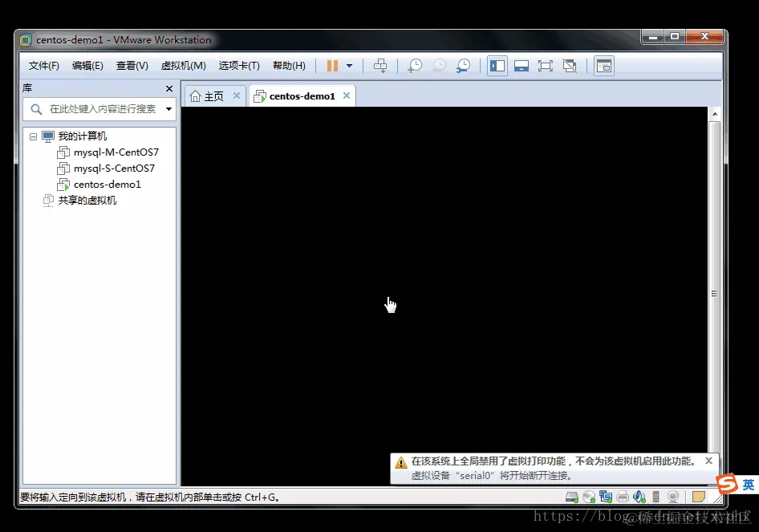This screenshot has width=759, height=532.
Task: Collapse the 我的计算机 tree node
Action: [x=33, y=136]
